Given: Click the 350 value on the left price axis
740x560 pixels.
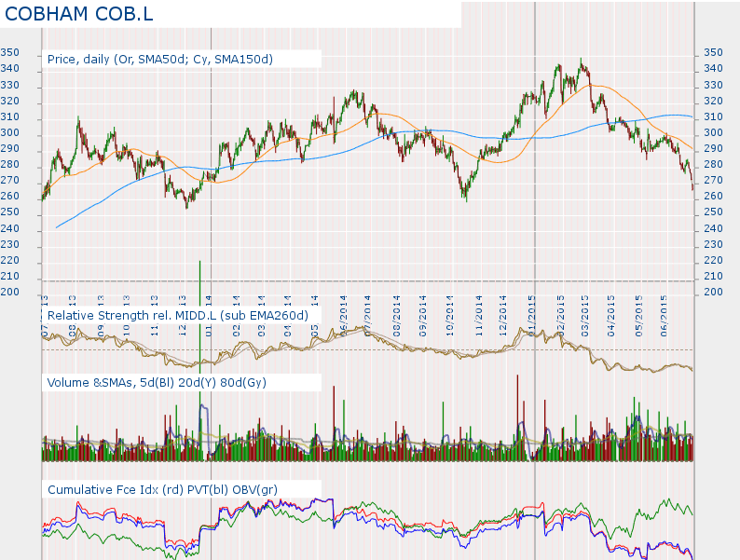Looking at the screenshot, I should (x=10, y=52).
